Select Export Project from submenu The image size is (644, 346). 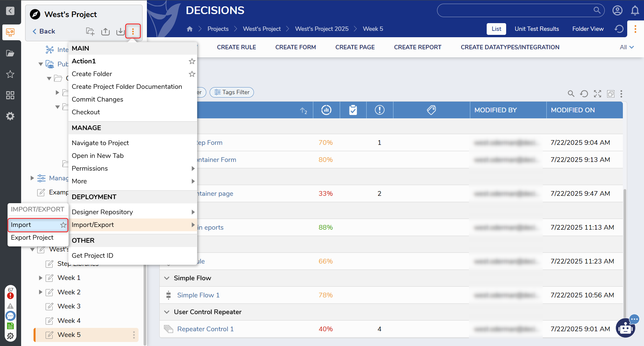tap(32, 238)
